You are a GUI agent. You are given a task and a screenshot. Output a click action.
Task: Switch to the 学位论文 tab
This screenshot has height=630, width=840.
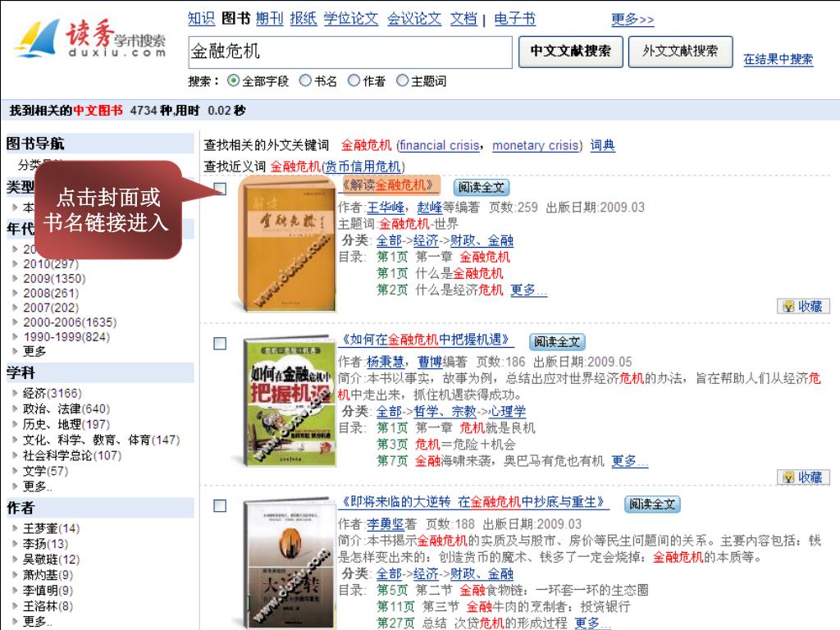pos(351,19)
